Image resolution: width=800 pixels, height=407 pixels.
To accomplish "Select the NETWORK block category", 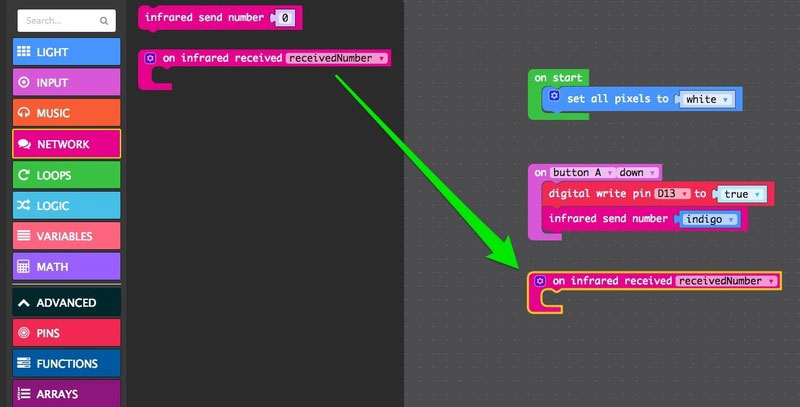I will [x=66, y=144].
